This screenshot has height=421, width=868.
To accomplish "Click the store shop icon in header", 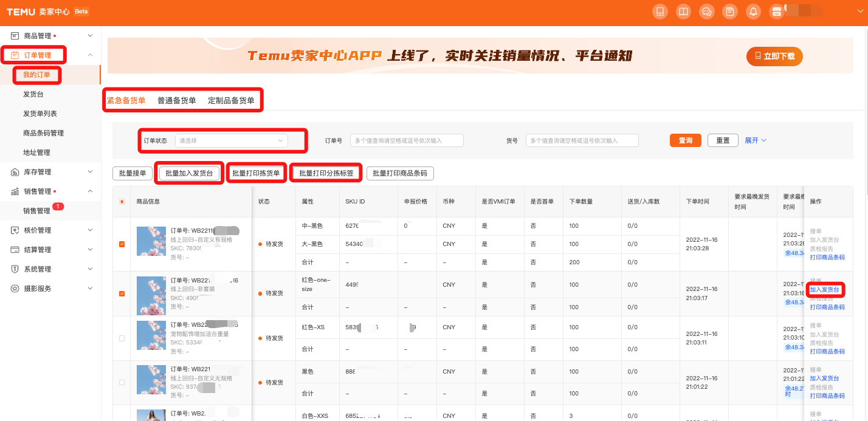I will point(776,12).
